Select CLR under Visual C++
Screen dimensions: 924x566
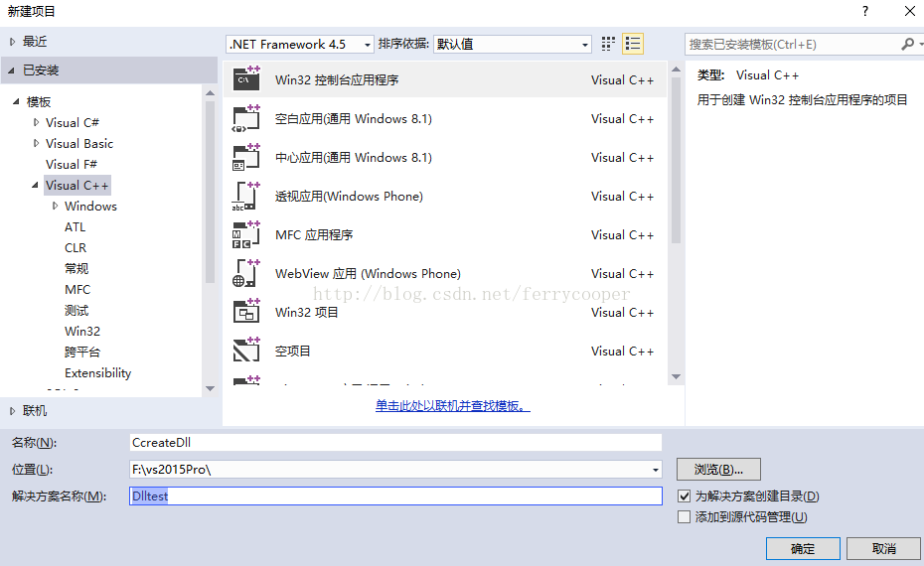76,248
